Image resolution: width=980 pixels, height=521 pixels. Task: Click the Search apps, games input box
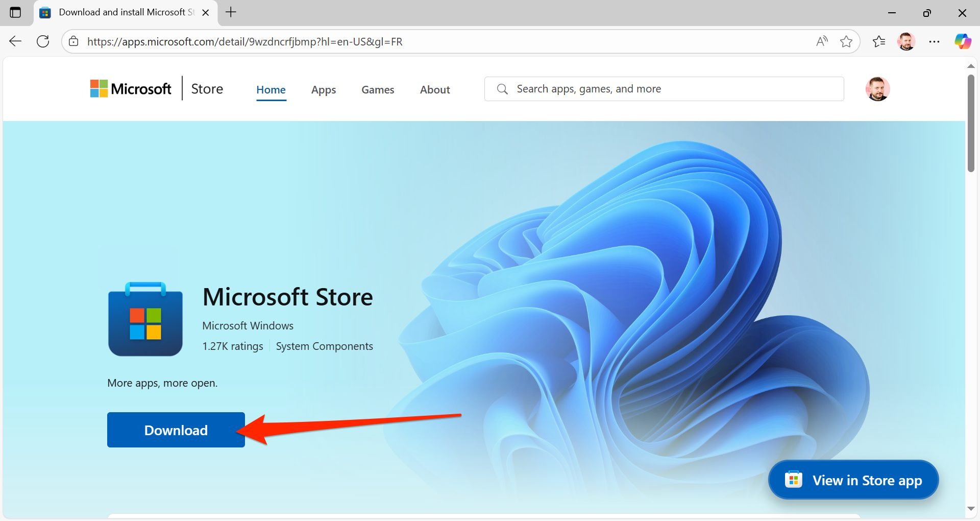pos(664,89)
